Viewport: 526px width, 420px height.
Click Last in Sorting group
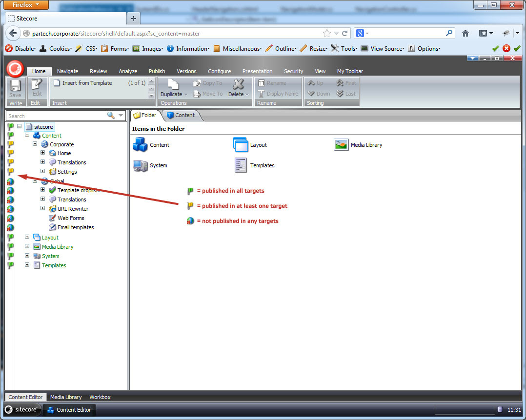(x=346, y=94)
